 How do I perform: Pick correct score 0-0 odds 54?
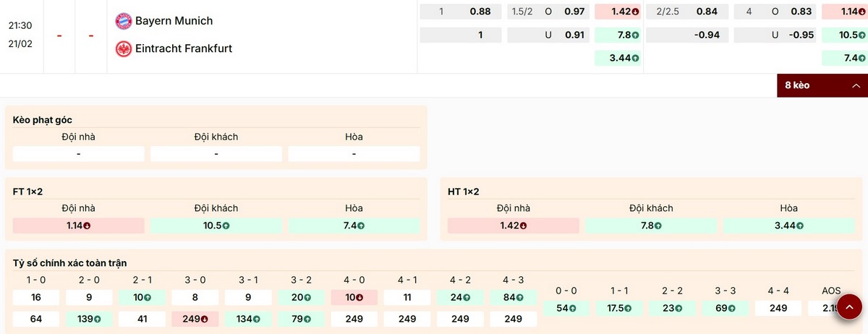coord(564,308)
